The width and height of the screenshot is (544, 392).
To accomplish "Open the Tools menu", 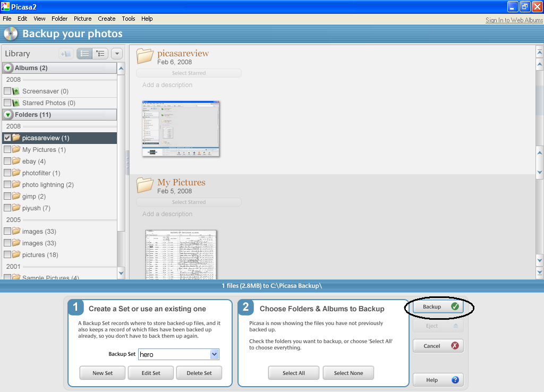I will tap(129, 19).
